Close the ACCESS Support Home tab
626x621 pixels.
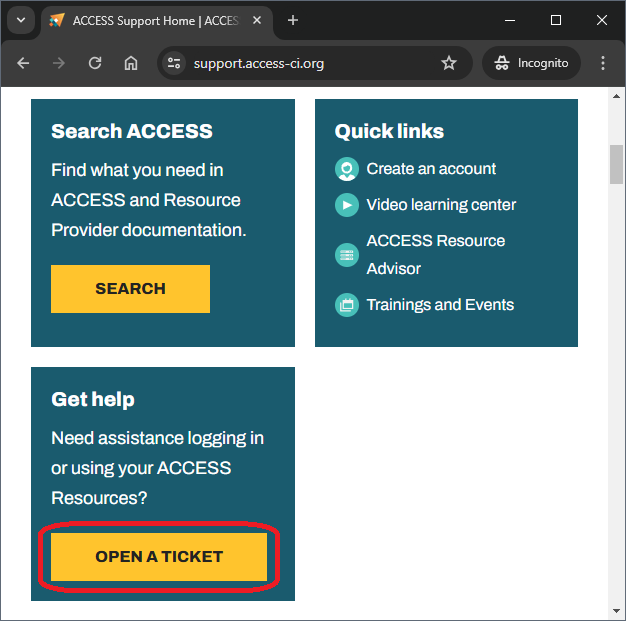[257, 20]
